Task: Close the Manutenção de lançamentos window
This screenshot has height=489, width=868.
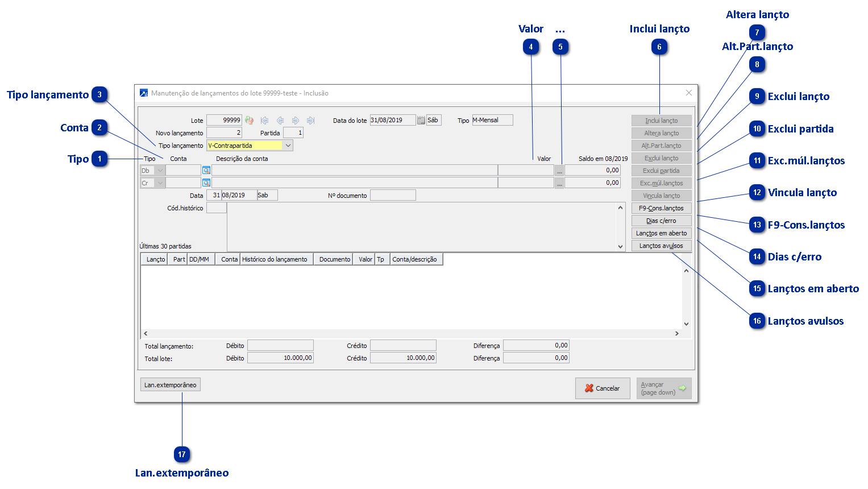Action: [x=689, y=93]
